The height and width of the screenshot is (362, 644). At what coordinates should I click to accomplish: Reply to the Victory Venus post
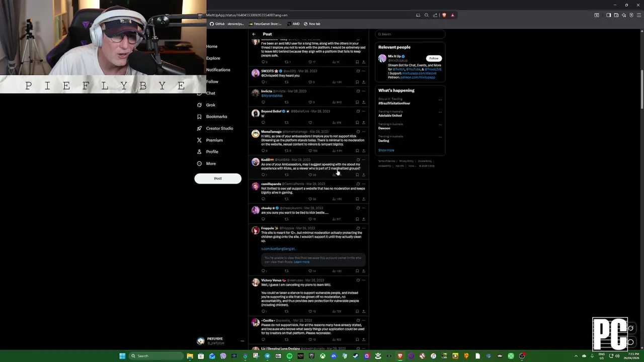pyautogui.click(x=264, y=311)
